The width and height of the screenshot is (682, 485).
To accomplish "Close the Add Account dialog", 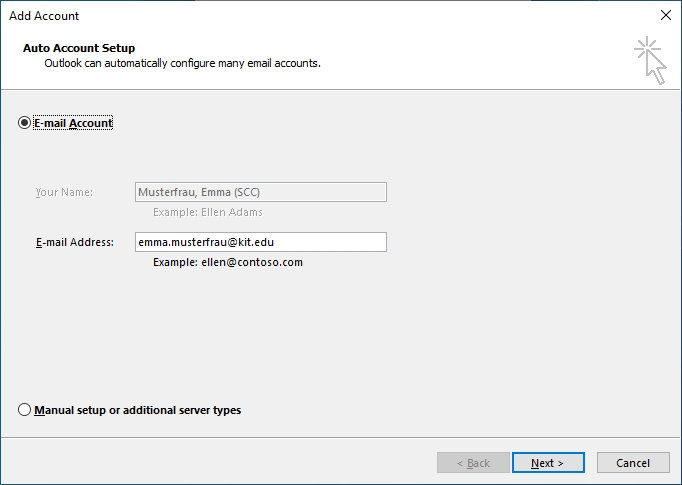I will (665, 15).
